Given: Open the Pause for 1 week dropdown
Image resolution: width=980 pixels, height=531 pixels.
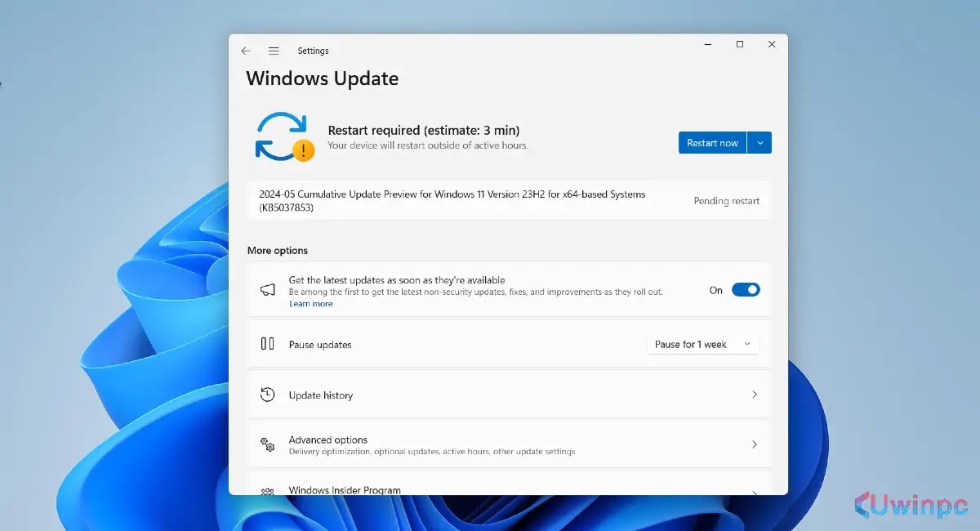Looking at the screenshot, I should click(x=703, y=345).
